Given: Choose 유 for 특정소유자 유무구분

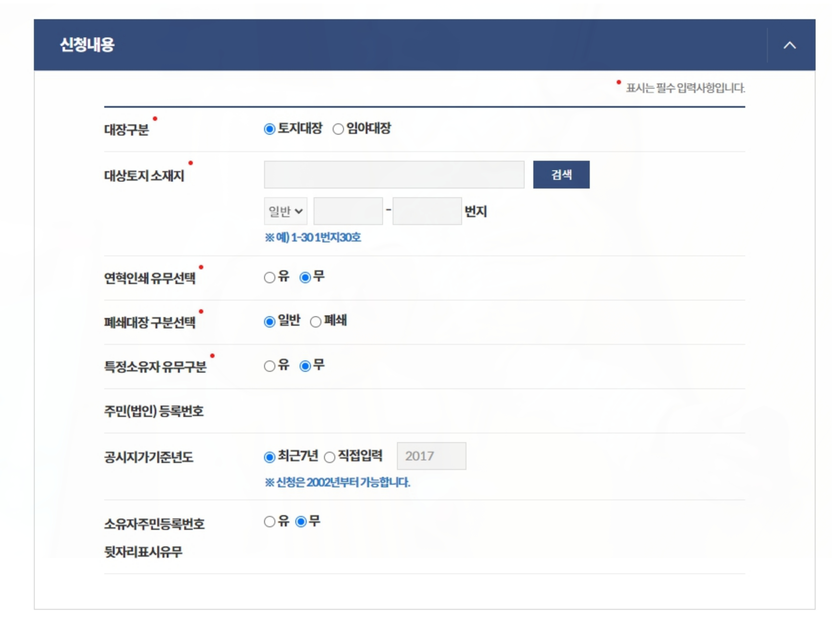Looking at the screenshot, I should click(269, 366).
